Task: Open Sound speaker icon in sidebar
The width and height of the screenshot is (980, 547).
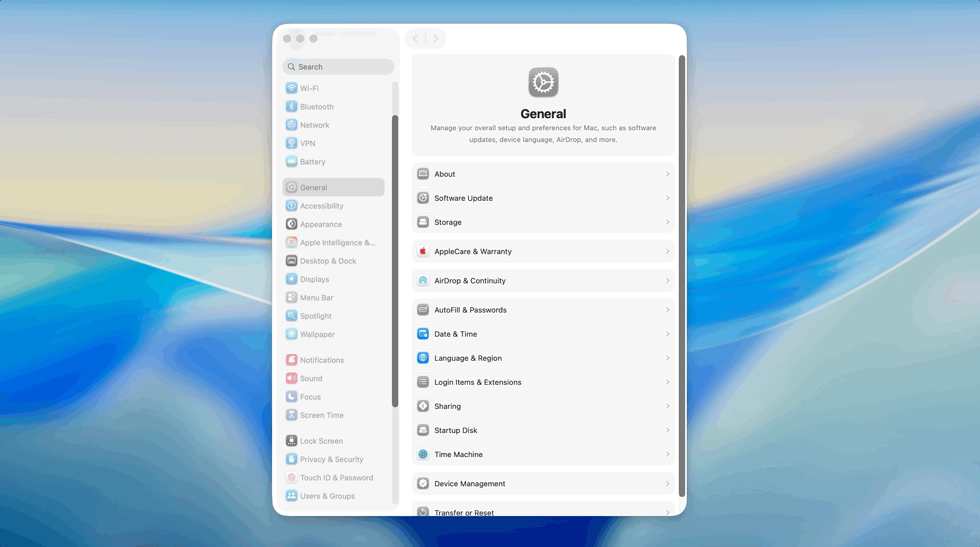Action: [291, 378]
